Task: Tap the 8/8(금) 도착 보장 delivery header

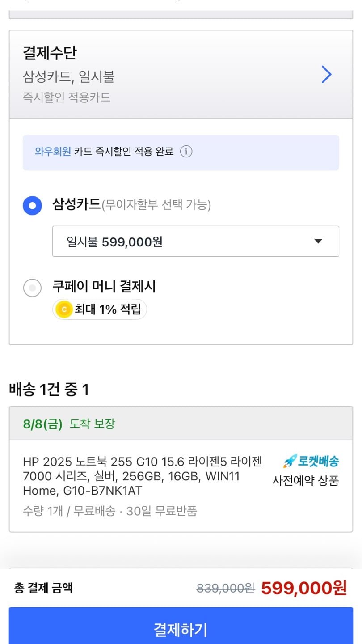Action: point(69,424)
